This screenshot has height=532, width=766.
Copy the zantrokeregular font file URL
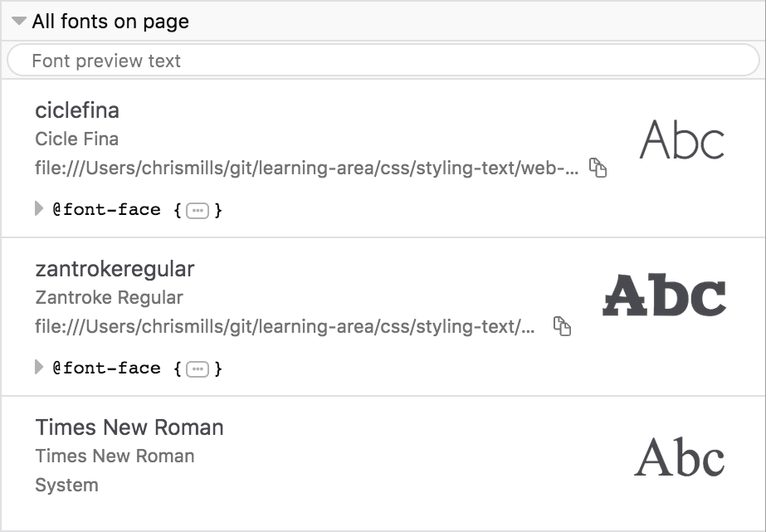point(563,326)
